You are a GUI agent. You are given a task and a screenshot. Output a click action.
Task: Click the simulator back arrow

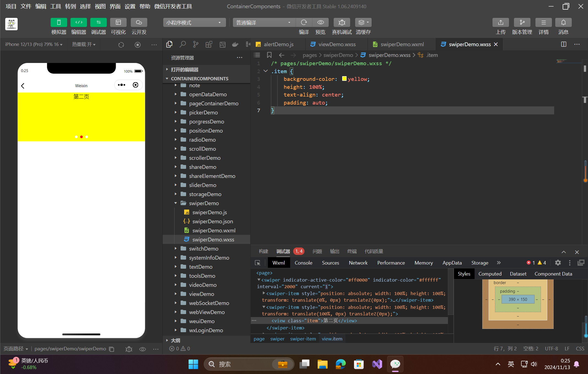pos(23,86)
